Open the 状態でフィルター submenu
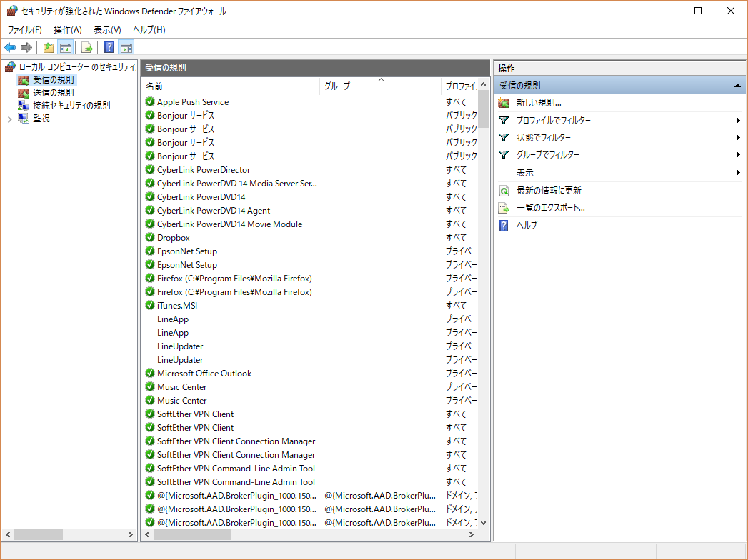 tap(619, 137)
